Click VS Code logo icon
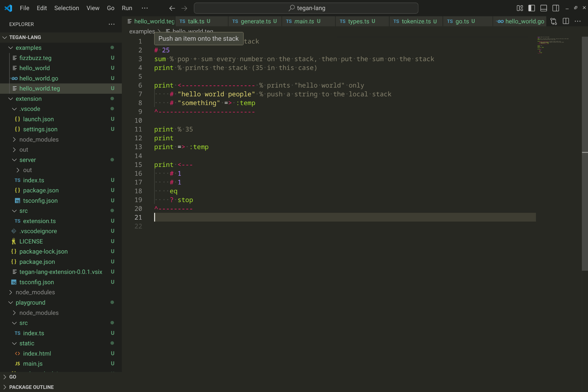588x392 pixels. coord(8,8)
